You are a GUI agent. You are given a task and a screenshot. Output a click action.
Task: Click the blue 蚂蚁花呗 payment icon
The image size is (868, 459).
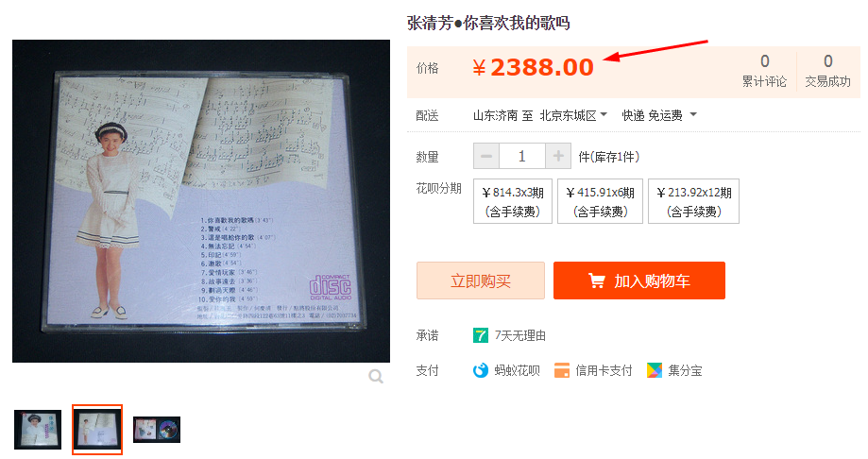(481, 370)
